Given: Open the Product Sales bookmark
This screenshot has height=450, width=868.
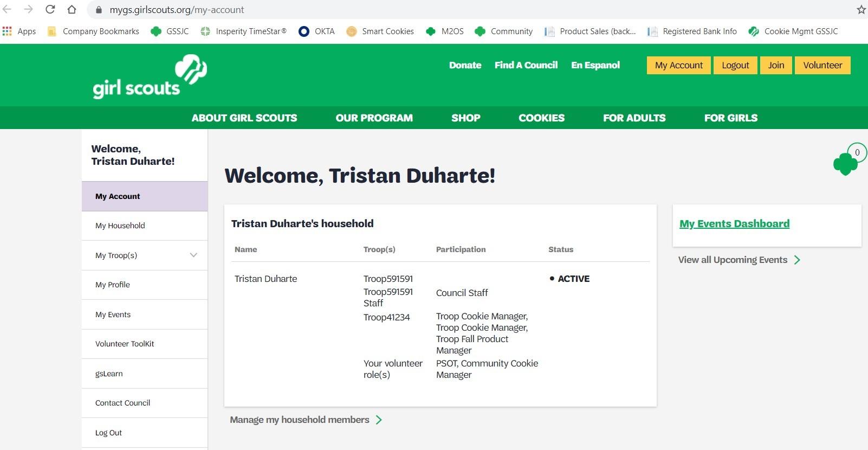Looking at the screenshot, I should [x=590, y=31].
